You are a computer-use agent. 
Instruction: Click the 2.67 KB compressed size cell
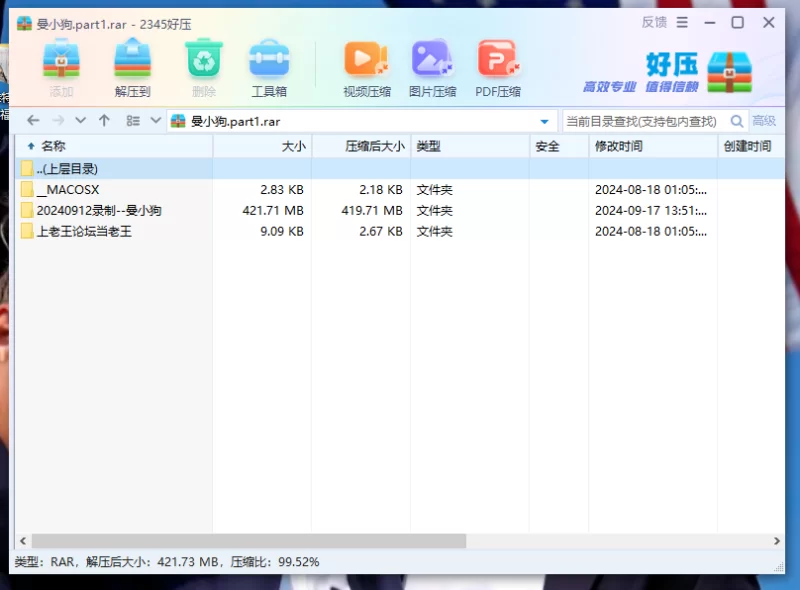pos(381,231)
